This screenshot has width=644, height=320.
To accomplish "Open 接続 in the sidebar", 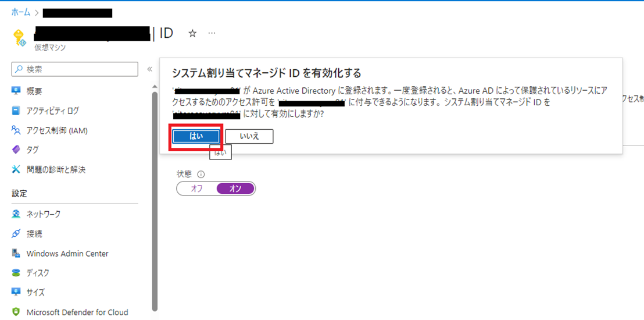I will coord(34,234).
